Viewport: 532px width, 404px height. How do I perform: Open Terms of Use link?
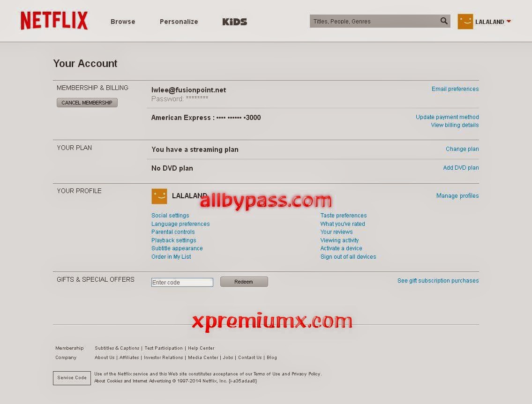(x=267, y=374)
